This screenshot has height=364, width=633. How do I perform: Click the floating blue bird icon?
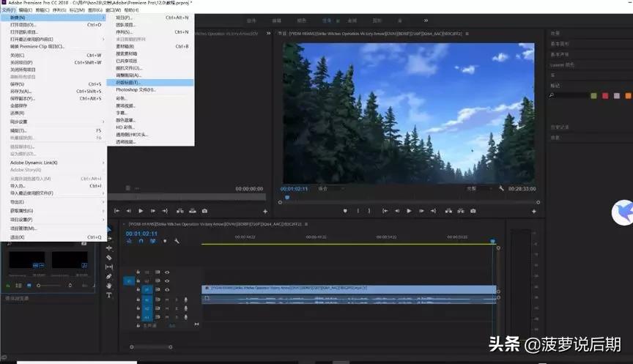coord(623,213)
